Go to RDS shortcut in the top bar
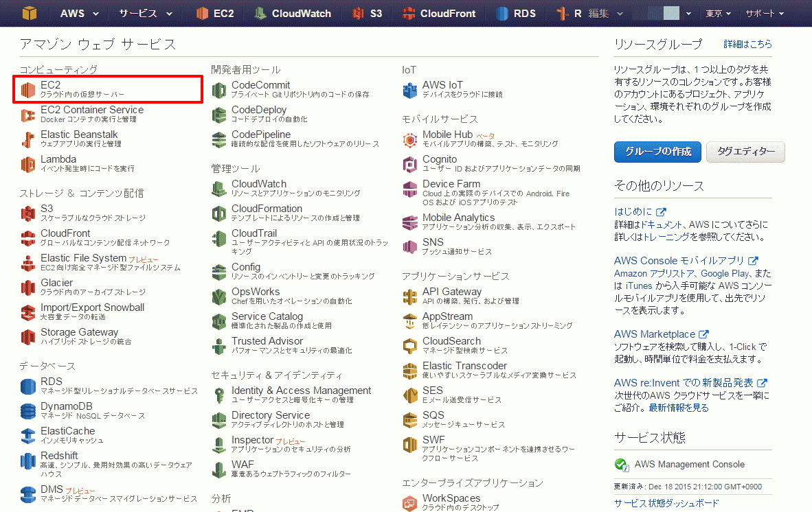This screenshot has width=812, height=512. (516, 14)
